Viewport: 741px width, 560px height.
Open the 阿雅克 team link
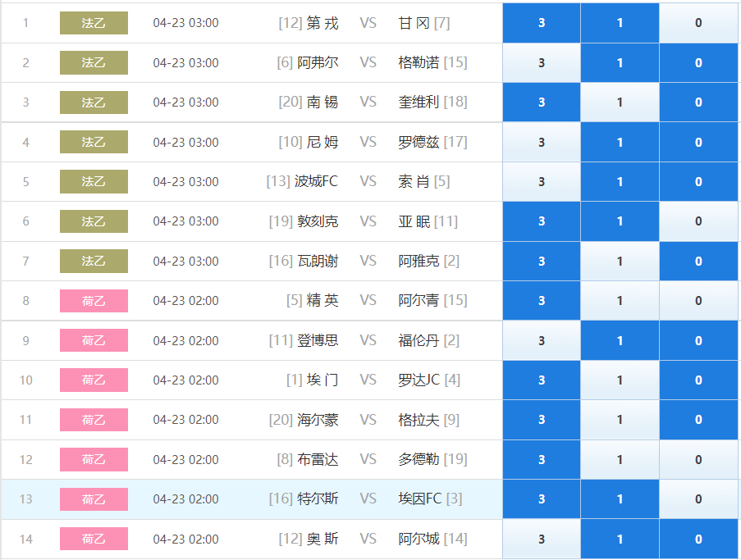(x=419, y=261)
